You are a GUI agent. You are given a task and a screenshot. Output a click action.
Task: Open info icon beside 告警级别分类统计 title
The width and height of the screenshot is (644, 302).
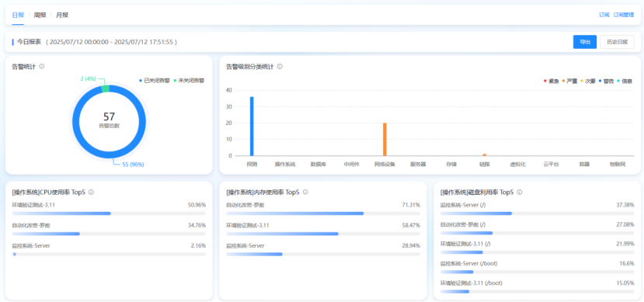click(280, 66)
